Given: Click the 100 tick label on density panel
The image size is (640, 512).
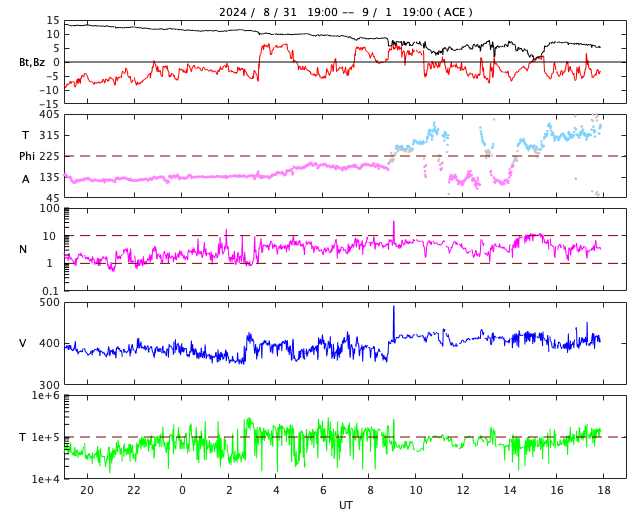Looking at the screenshot, I should (x=49, y=208).
